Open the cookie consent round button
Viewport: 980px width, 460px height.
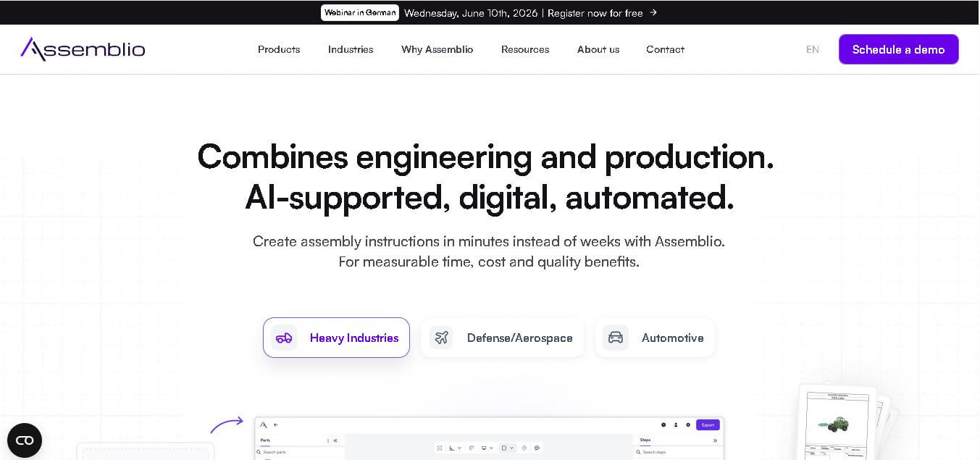25,440
